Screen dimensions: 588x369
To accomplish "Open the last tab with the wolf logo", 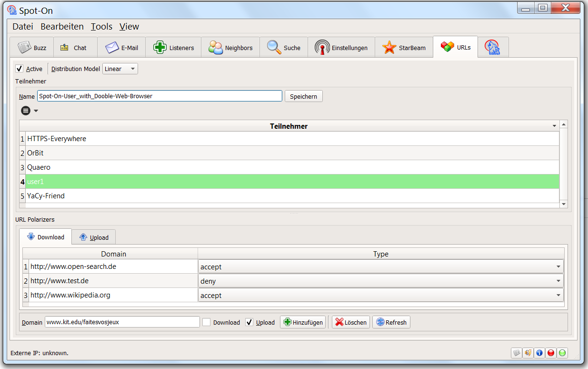I will [493, 47].
